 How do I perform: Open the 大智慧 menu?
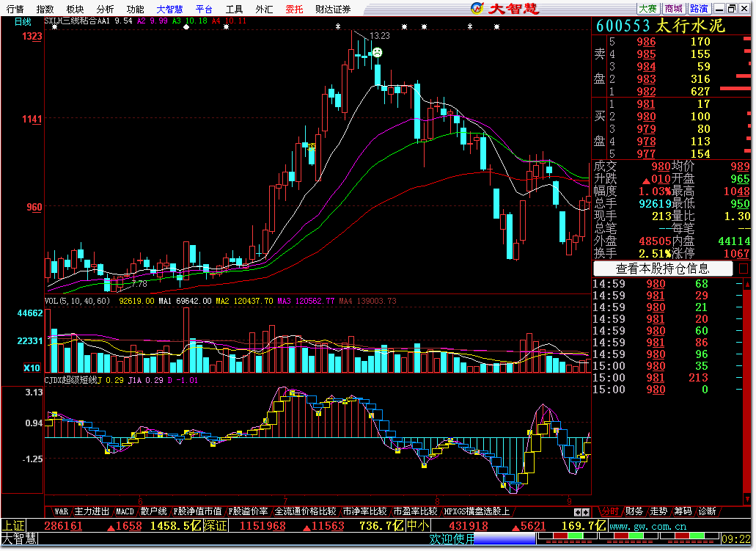[169, 9]
